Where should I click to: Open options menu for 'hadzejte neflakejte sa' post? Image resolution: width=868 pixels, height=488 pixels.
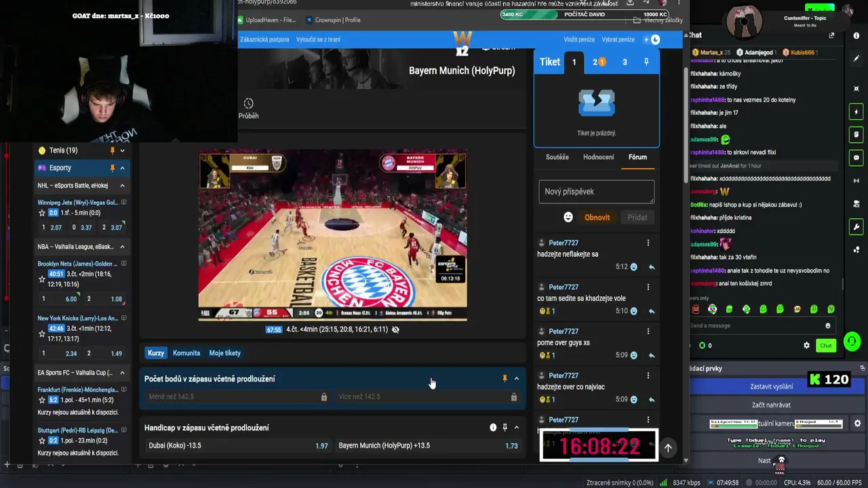tap(648, 243)
